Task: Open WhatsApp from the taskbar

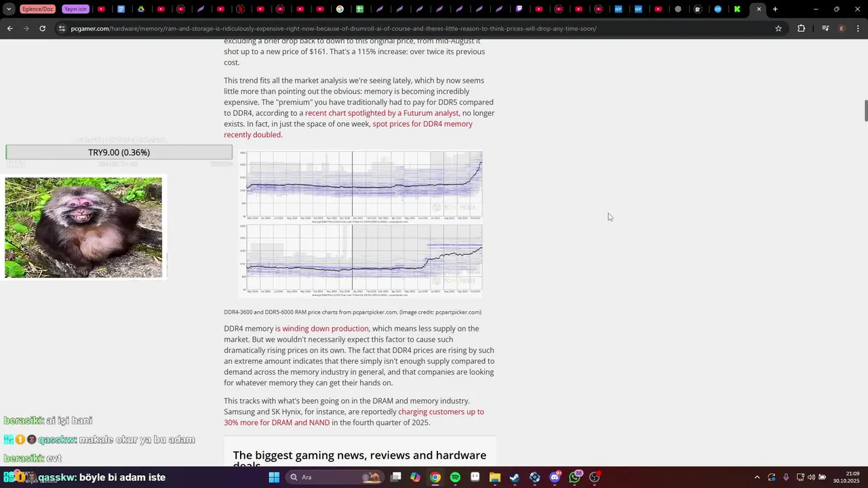Action: (575, 477)
